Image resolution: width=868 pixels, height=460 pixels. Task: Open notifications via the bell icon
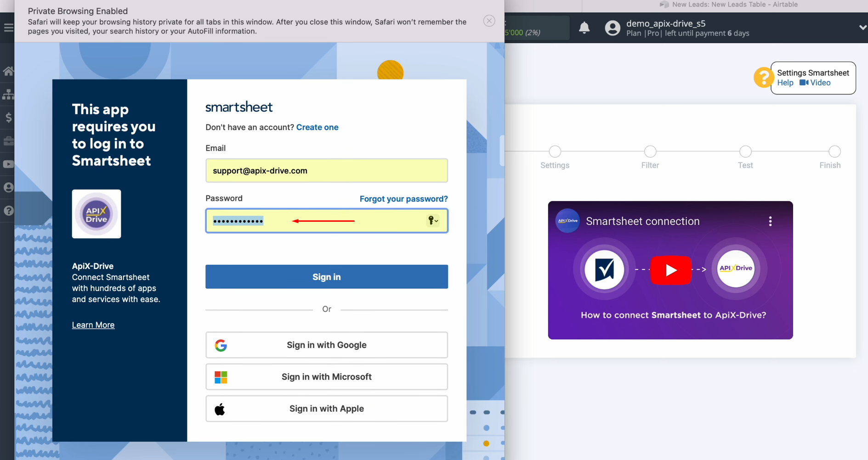click(x=584, y=28)
